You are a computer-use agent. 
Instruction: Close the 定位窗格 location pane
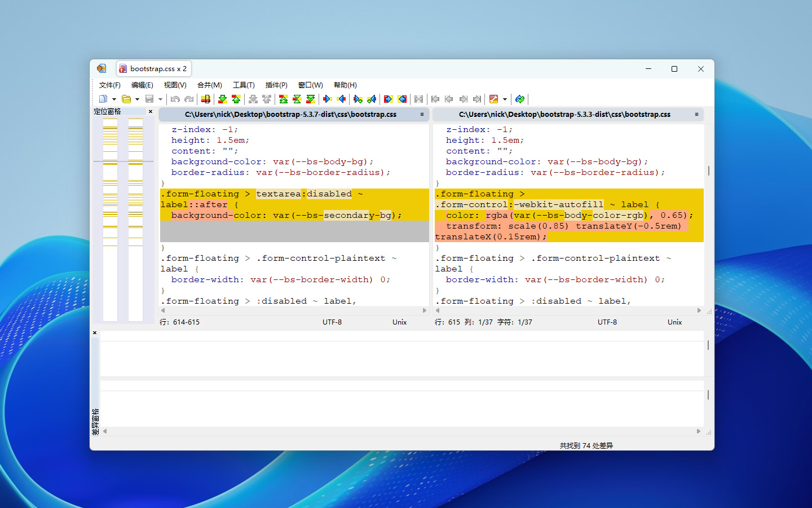click(x=151, y=112)
